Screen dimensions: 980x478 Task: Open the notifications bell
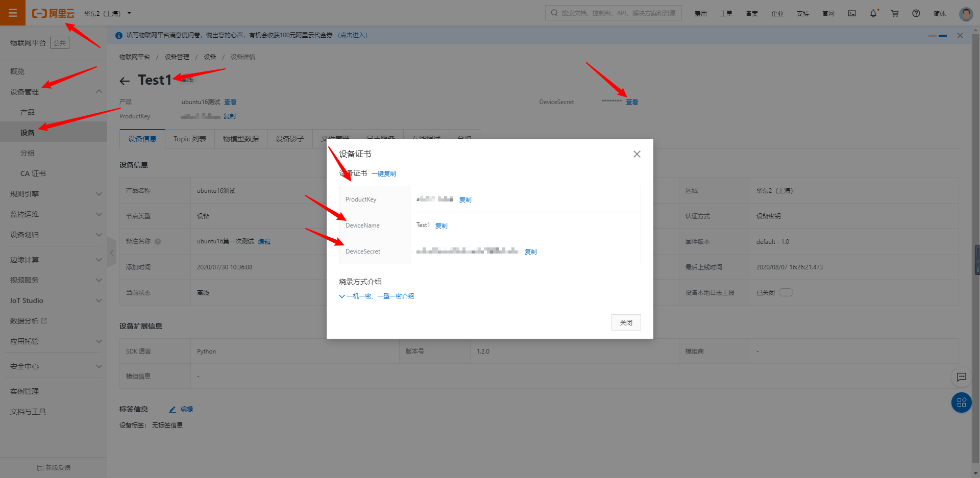pos(873,13)
